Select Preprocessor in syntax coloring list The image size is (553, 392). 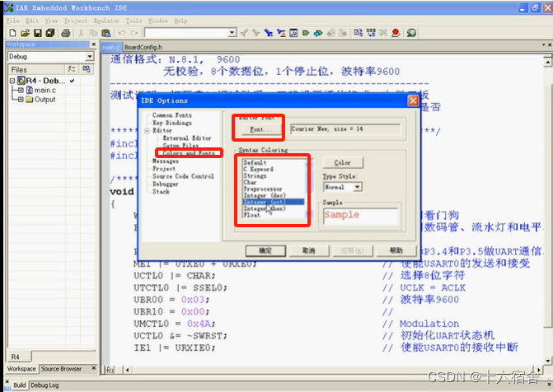(x=263, y=189)
